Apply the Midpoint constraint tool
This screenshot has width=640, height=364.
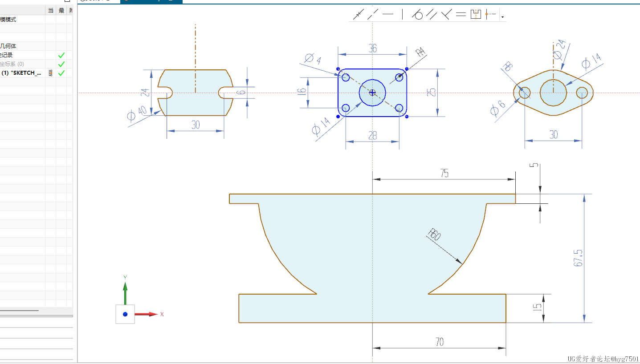click(x=490, y=15)
